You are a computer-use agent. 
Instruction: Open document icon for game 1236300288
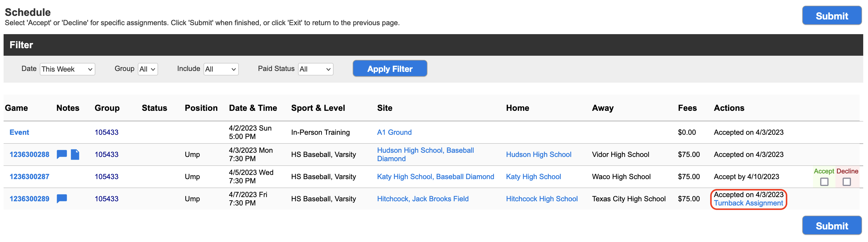tap(75, 154)
